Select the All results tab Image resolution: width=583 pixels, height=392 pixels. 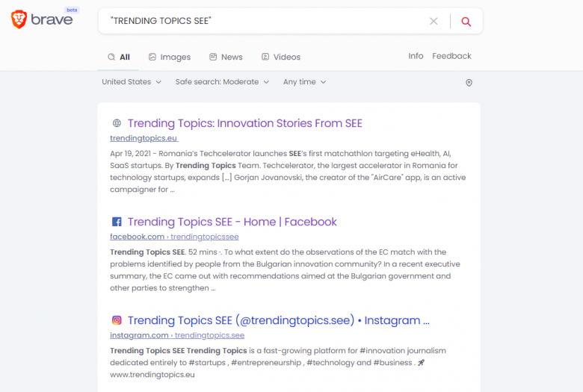click(119, 57)
